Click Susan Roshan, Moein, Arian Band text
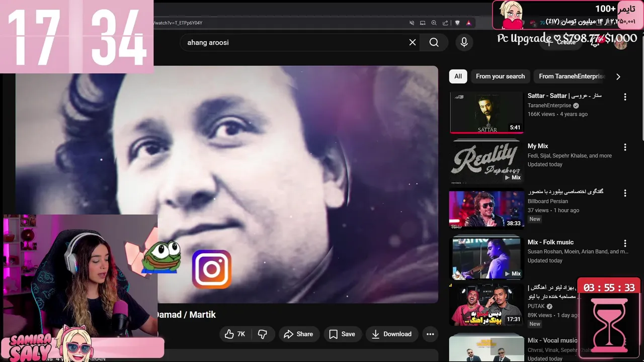 click(578, 251)
